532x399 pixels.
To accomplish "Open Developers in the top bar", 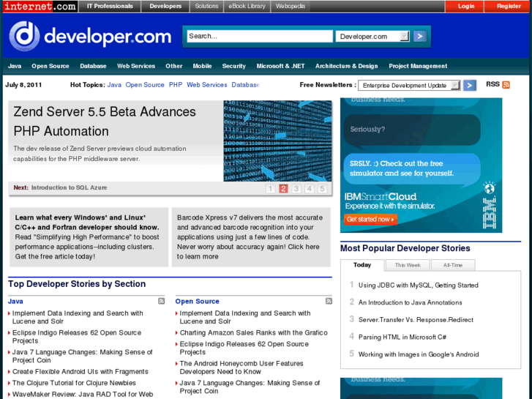I will pos(165,6).
